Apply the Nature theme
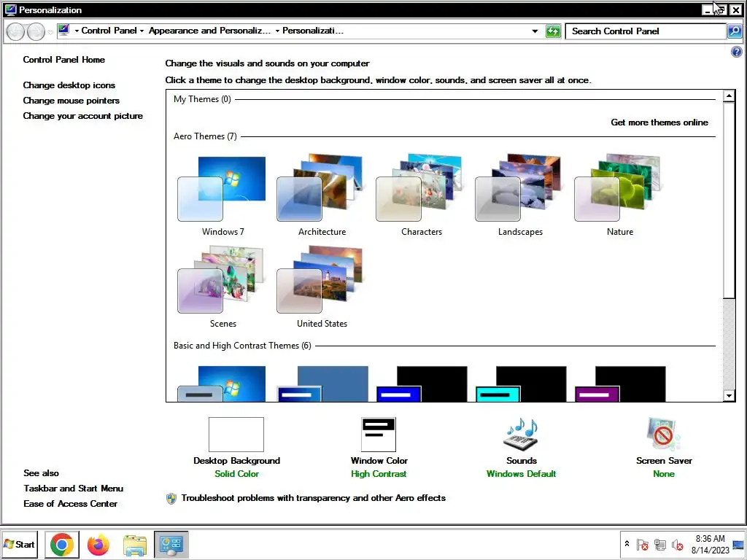The width and height of the screenshot is (747, 560). point(619,195)
